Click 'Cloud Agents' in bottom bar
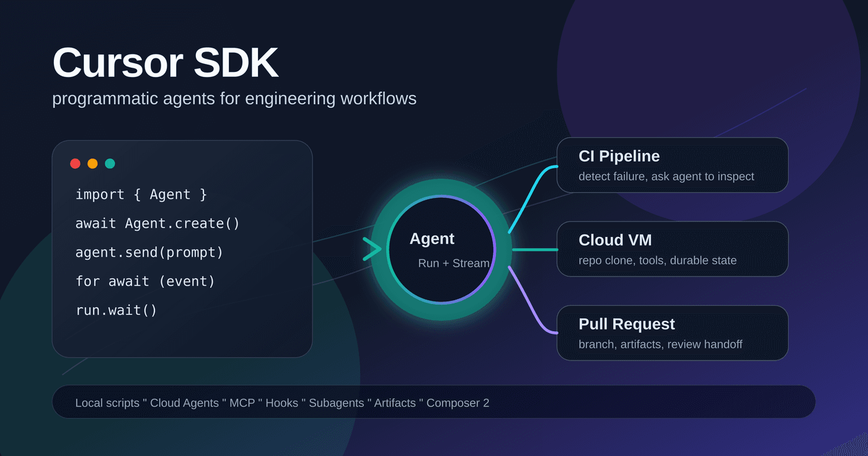This screenshot has height=456, width=868. click(184, 403)
